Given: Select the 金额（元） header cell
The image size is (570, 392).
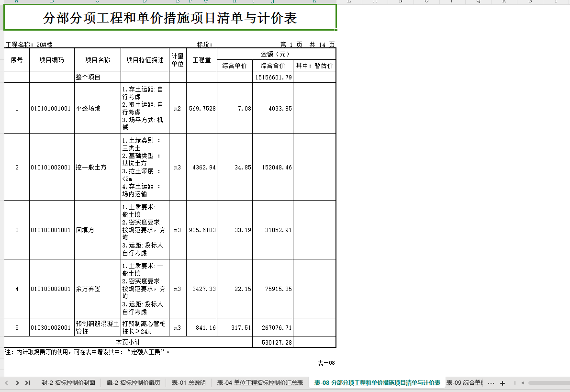Looking at the screenshot, I should (276, 54).
